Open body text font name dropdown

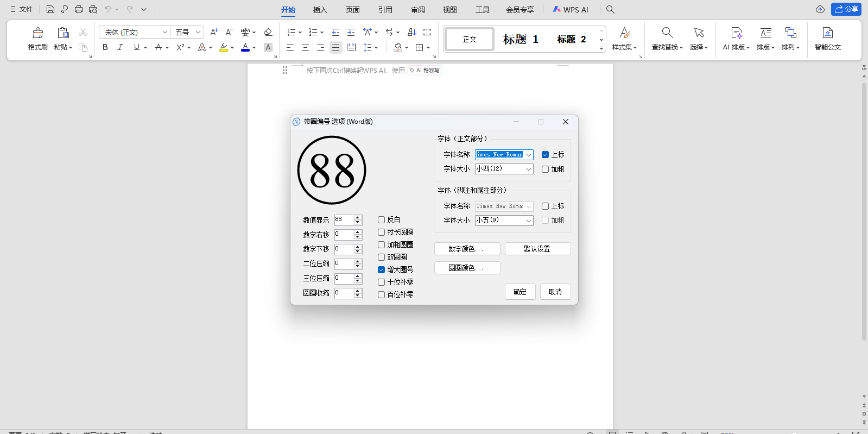click(528, 155)
